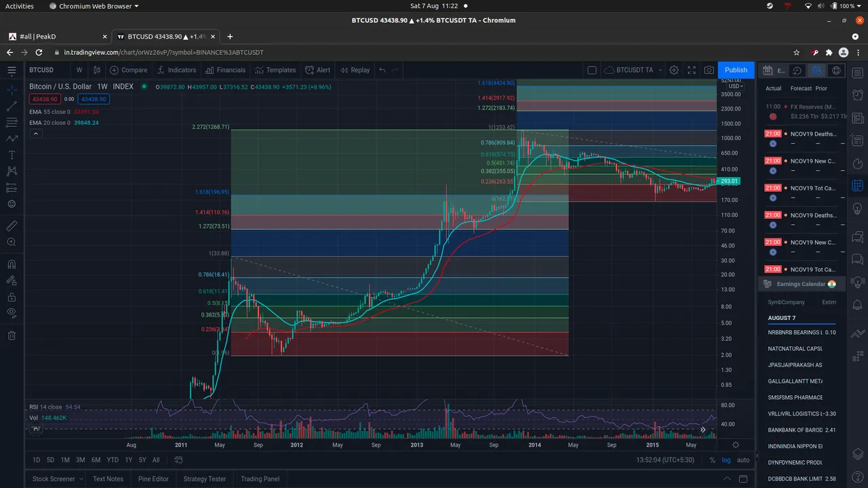Image resolution: width=868 pixels, height=488 pixels.
Task: Toggle lock all drawing tools
Action: tap(12, 297)
